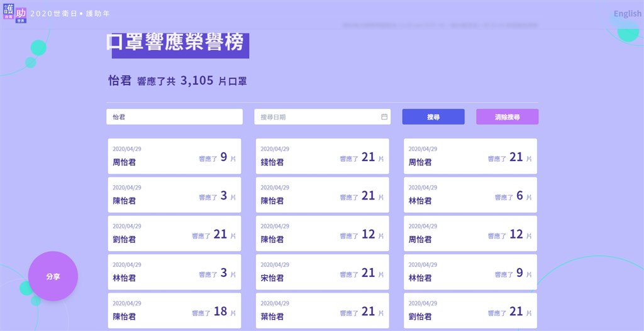
Task: Select the 陳怡君 card with 12 片
Action: click(x=323, y=233)
